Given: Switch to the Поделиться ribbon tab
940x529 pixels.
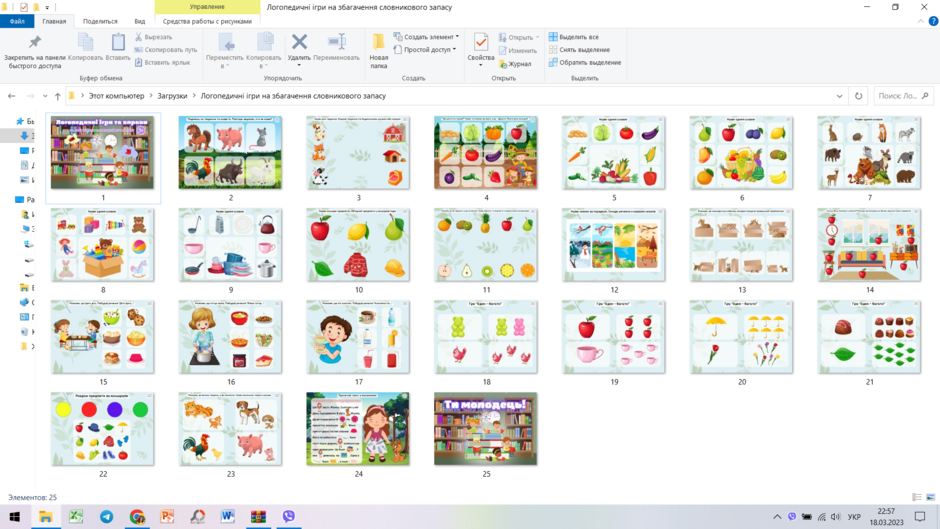Looking at the screenshot, I should tap(100, 21).
